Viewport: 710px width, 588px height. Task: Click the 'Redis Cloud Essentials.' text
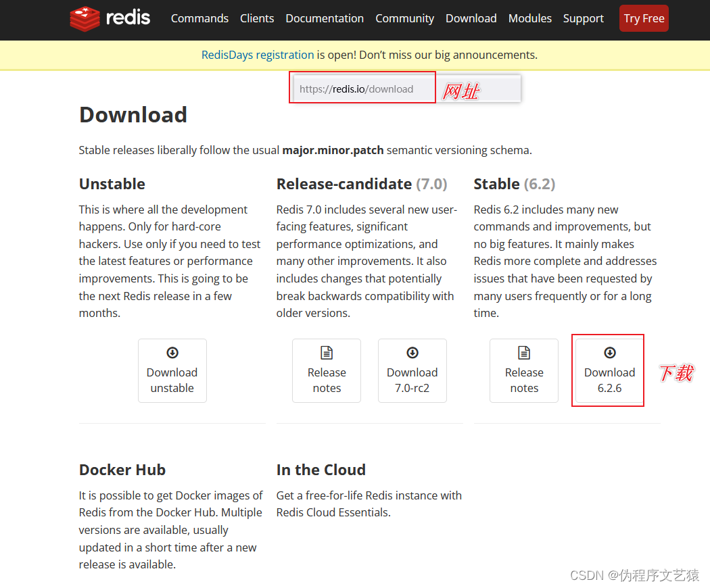tap(333, 512)
